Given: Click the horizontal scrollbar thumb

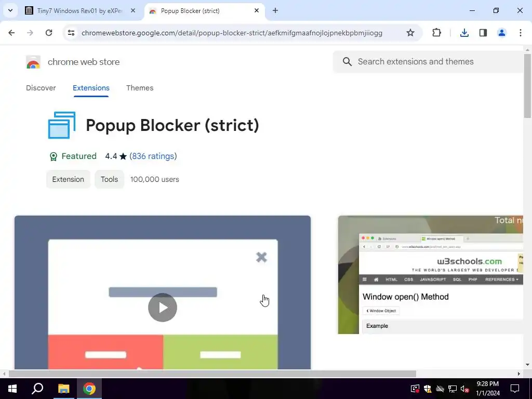Looking at the screenshot, I should point(212,374).
